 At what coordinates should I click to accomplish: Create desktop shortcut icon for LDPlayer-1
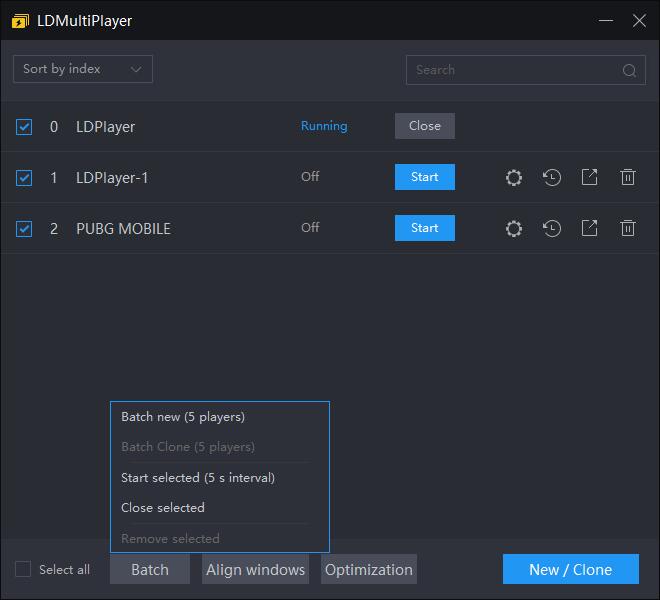(589, 177)
